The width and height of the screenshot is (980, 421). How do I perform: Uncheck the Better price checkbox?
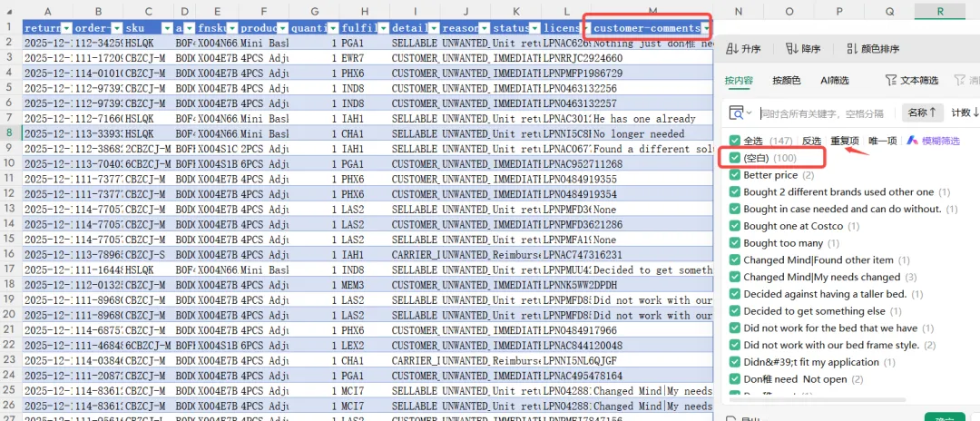coord(735,175)
